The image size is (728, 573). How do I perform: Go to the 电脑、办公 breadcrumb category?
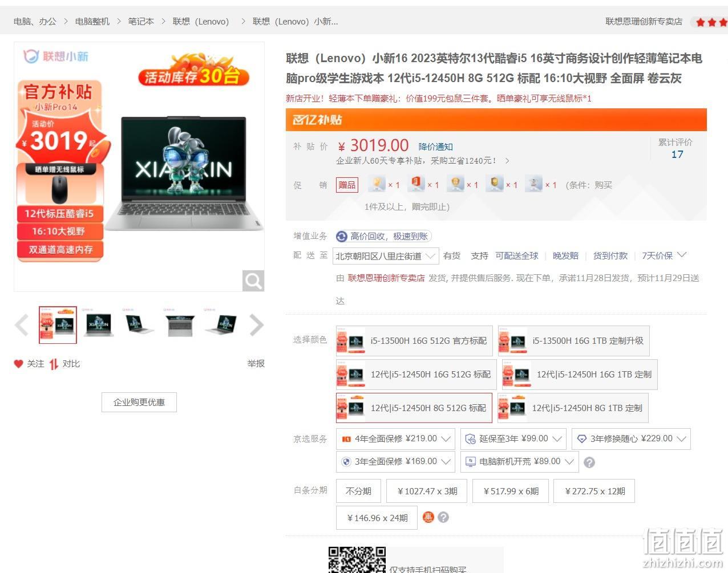35,22
